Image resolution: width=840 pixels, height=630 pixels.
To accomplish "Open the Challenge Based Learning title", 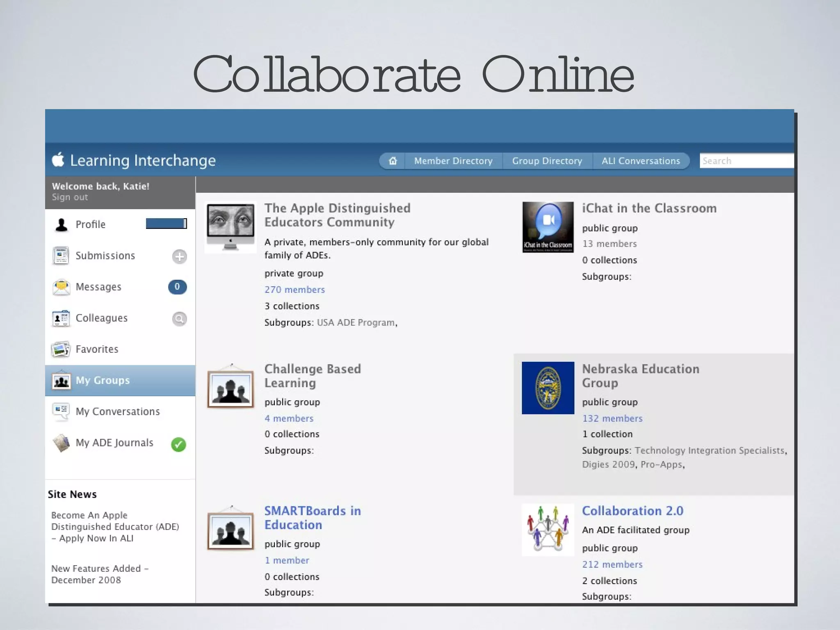I will pos(313,376).
